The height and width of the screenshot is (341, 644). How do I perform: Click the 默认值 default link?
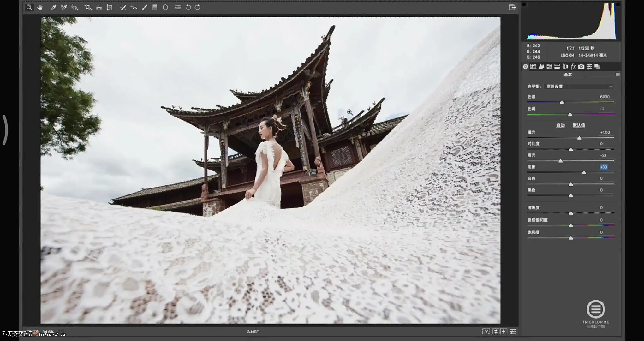(579, 125)
